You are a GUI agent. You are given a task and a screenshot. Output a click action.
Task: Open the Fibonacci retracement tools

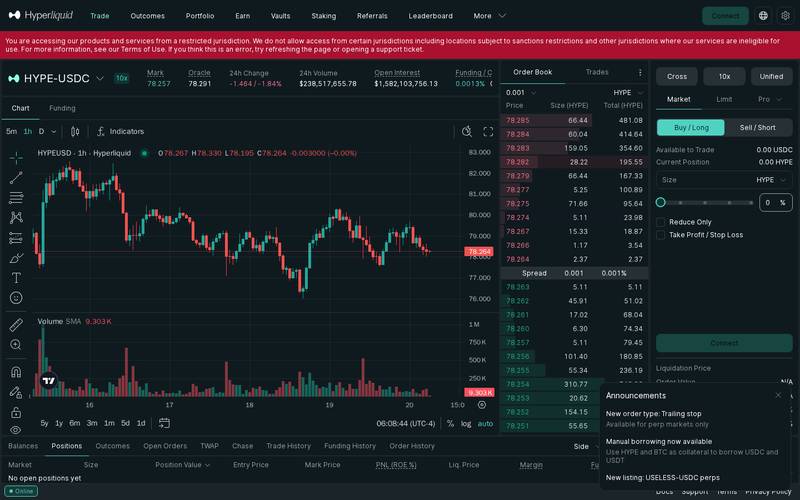pyautogui.click(x=16, y=197)
